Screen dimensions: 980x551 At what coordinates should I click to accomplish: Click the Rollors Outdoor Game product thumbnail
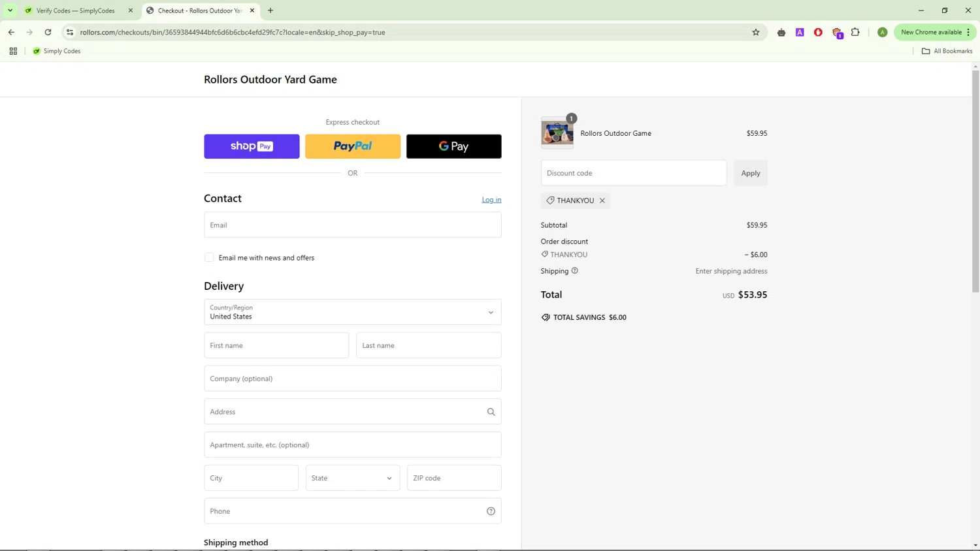[557, 133]
